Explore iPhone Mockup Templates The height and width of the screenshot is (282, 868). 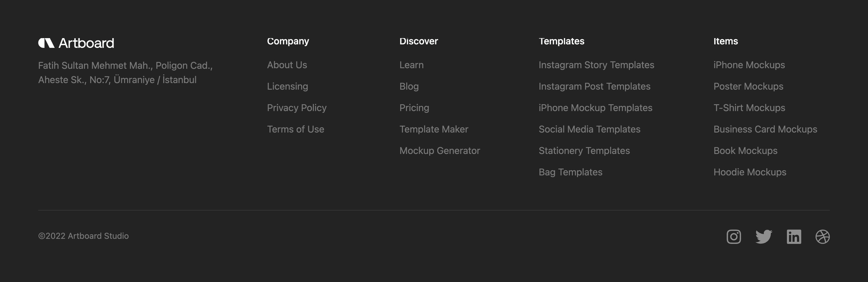595,108
